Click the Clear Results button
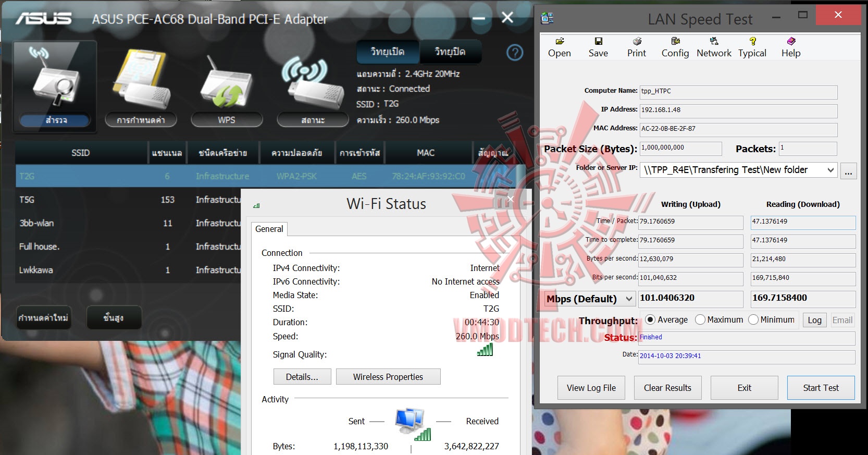This screenshot has height=455, width=868. click(668, 388)
